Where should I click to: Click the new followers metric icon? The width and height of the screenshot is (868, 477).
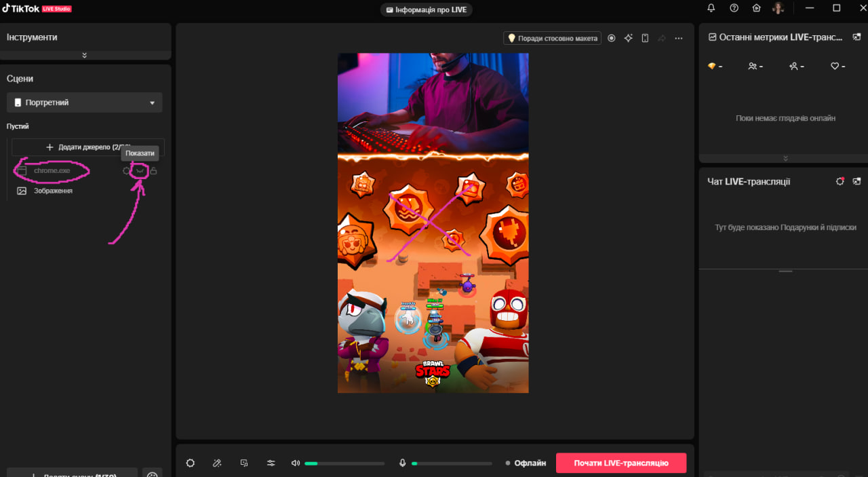pyautogui.click(x=793, y=66)
